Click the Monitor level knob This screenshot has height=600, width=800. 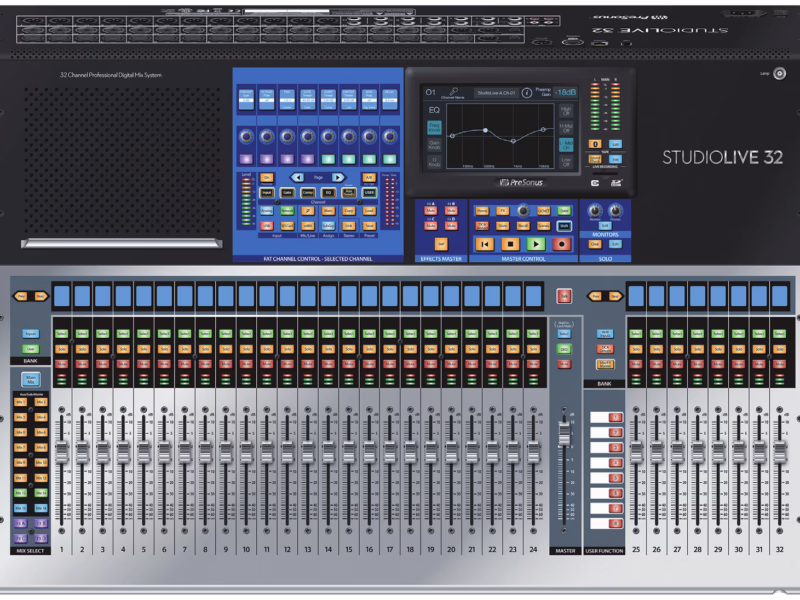594,210
